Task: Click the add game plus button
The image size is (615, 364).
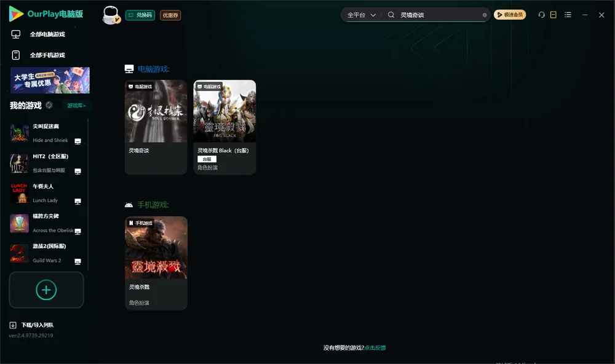Action: pyautogui.click(x=46, y=290)
